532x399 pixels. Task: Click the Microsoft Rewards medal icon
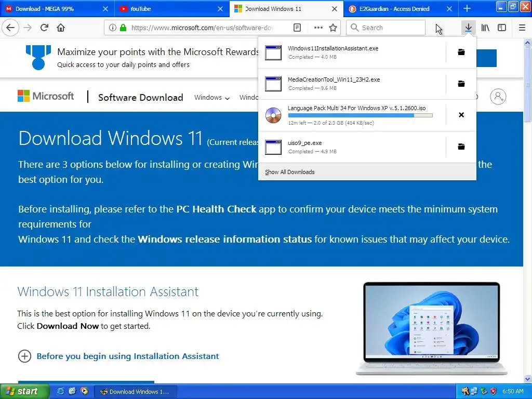38,57
